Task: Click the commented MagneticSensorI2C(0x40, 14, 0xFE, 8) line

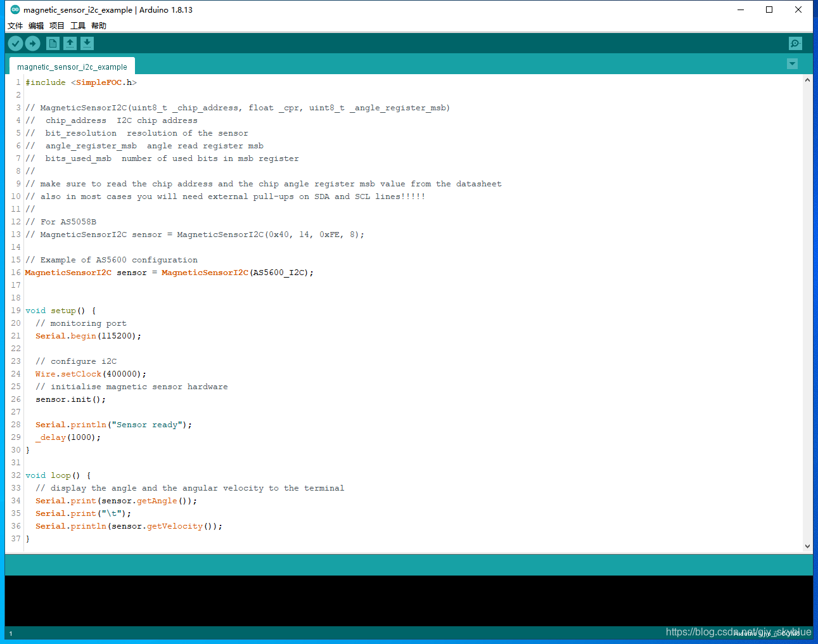Action: click(x=195, y=235)
